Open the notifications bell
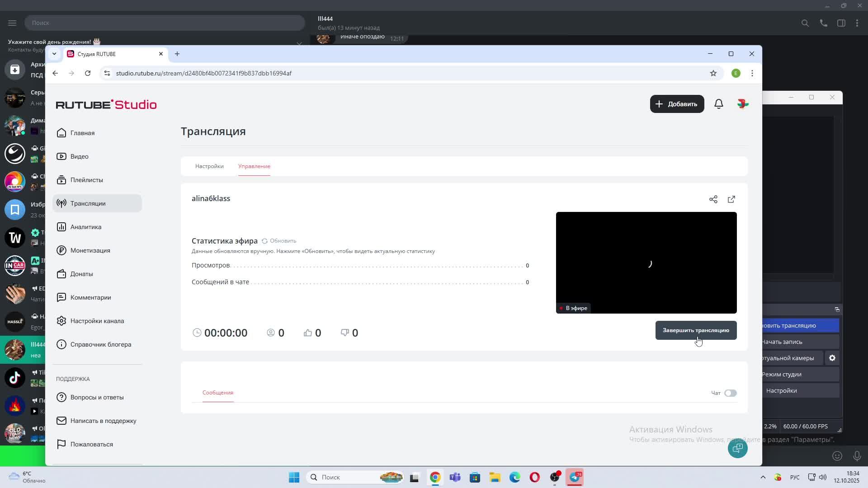Image resolution: width=868 pixels, height=488 pixels. (x=718, y=104)
